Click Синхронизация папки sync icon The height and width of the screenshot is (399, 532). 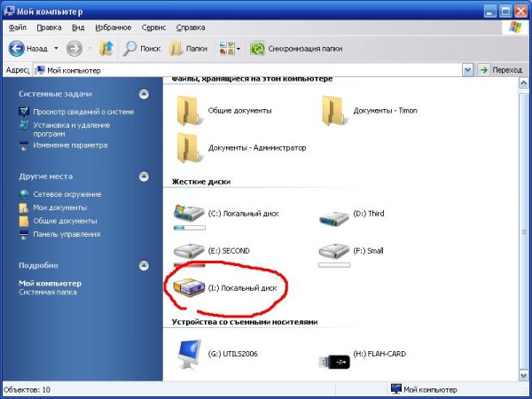(x=257, y=49)
